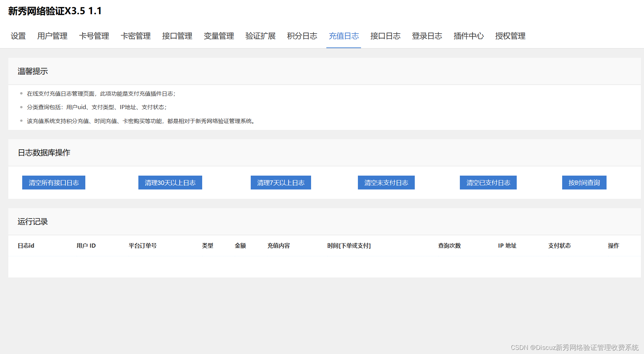
Task: Click 清理7天以上日志 button
Action: point(281,183)
